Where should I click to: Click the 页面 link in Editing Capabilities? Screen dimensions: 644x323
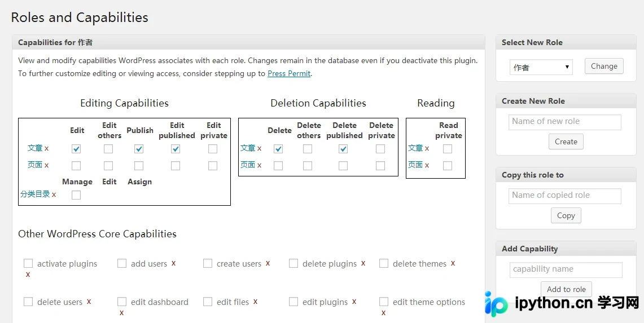[35, 165]
